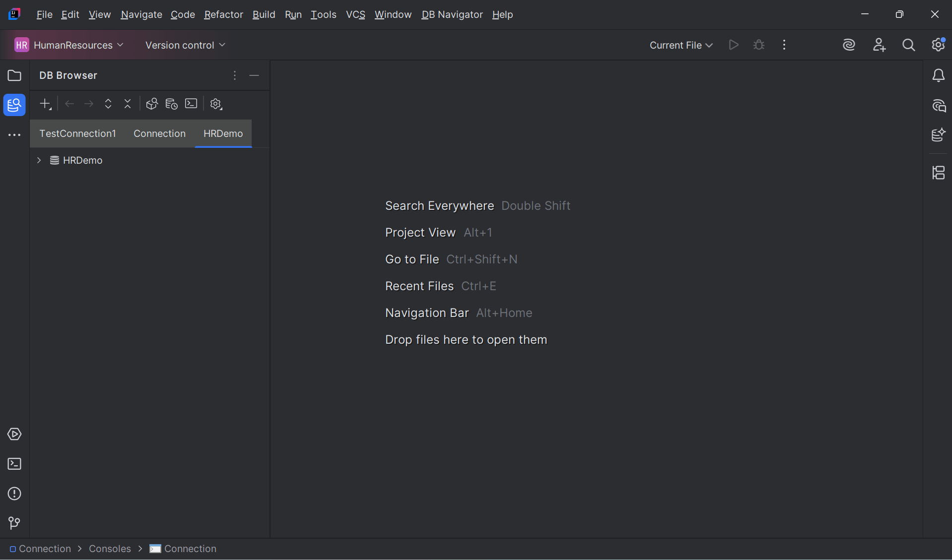Viewport: 952px width, 560px height.
Task: Open a SQL console from DB Browser toolbar
Action: pyautogui.click(x=191, y=104)
